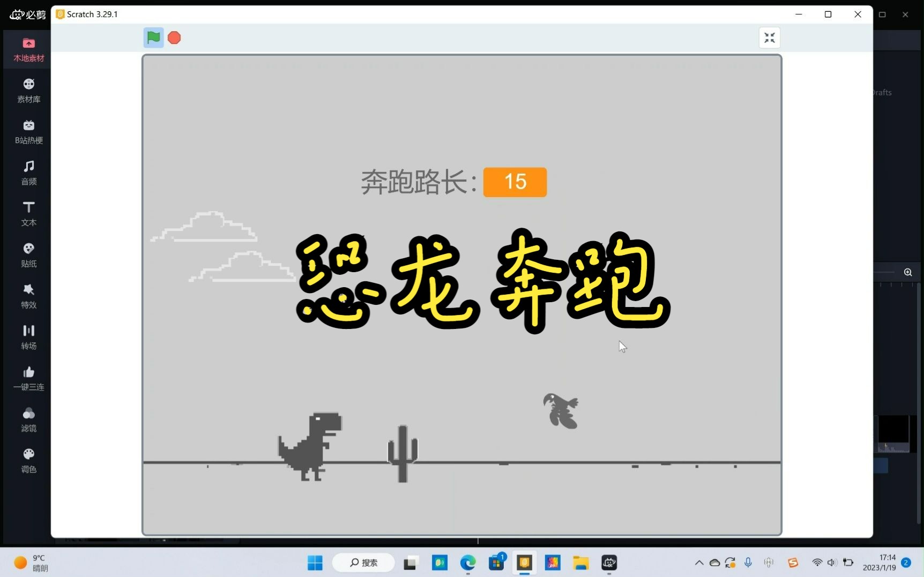Click the OneDrive cloud tray icon
Image resolution: width=924 pixels, height=577 pixels.
[x=714, y=563]
